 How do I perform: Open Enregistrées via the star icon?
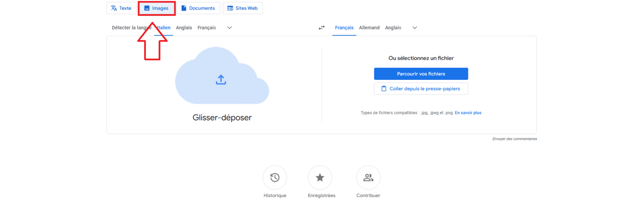(x=320, y=178)
